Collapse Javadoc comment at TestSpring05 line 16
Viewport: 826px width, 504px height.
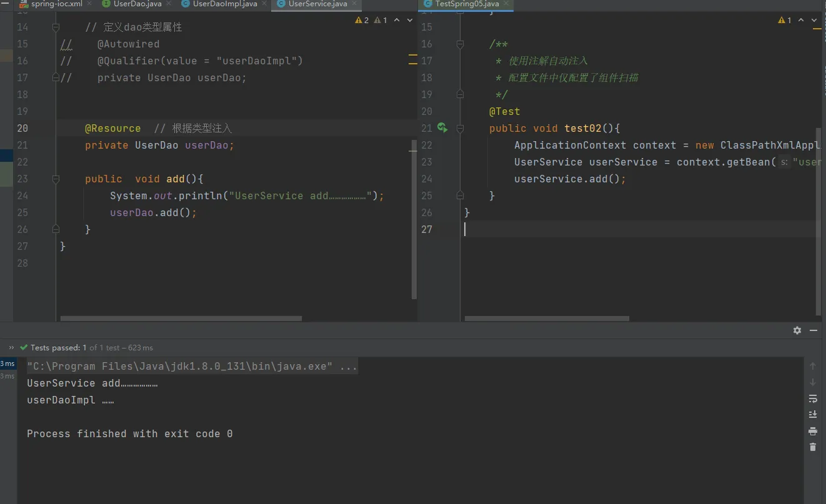click(x=460, y=44)
